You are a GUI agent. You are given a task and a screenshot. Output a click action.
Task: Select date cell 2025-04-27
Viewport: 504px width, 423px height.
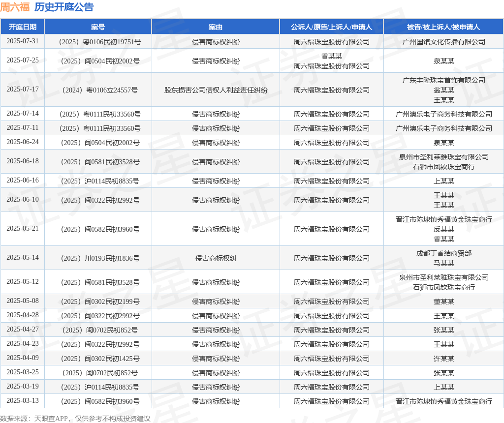[x=23, y=330]
